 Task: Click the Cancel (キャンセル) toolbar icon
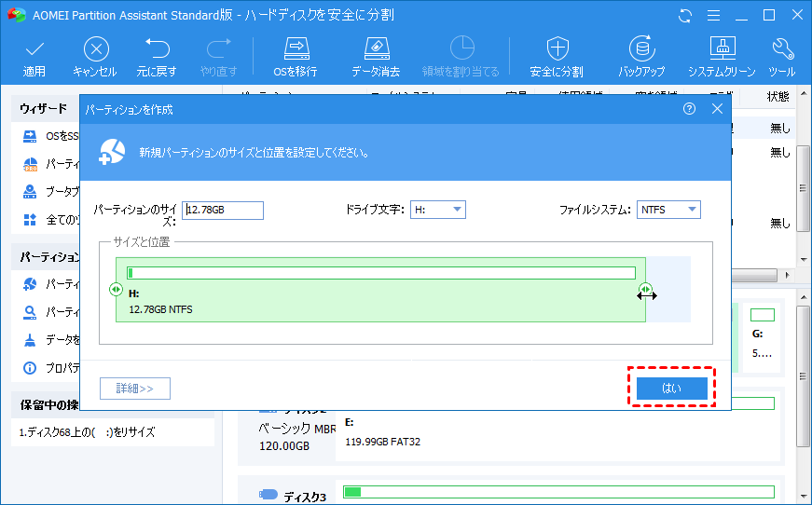click(x=96, y=49)
